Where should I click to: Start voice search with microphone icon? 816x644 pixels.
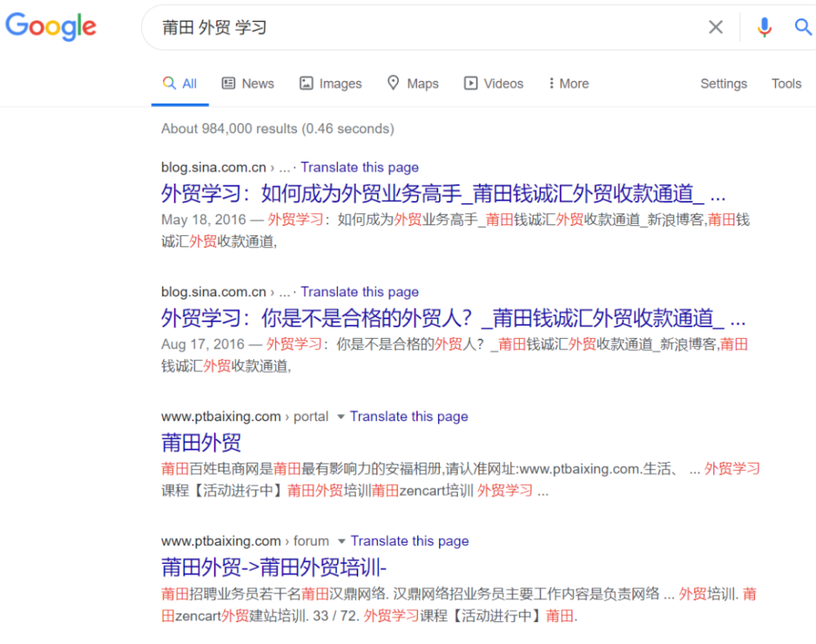tap(764, 27)
